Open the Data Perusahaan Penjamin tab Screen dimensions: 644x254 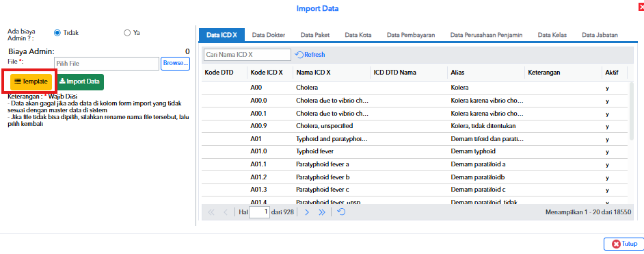pyautogui.click(x=486, y=35)
